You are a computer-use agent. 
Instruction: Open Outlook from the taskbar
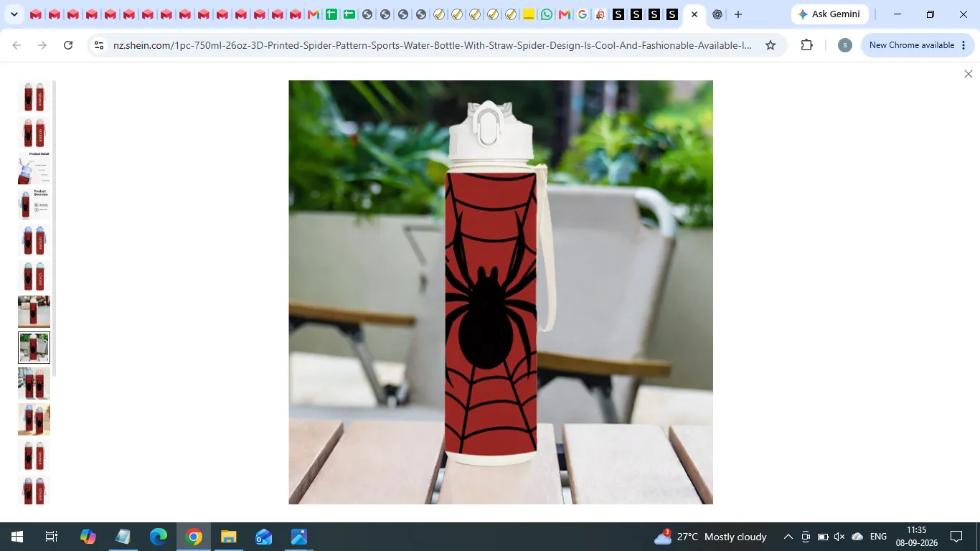[x=264, y=537]
